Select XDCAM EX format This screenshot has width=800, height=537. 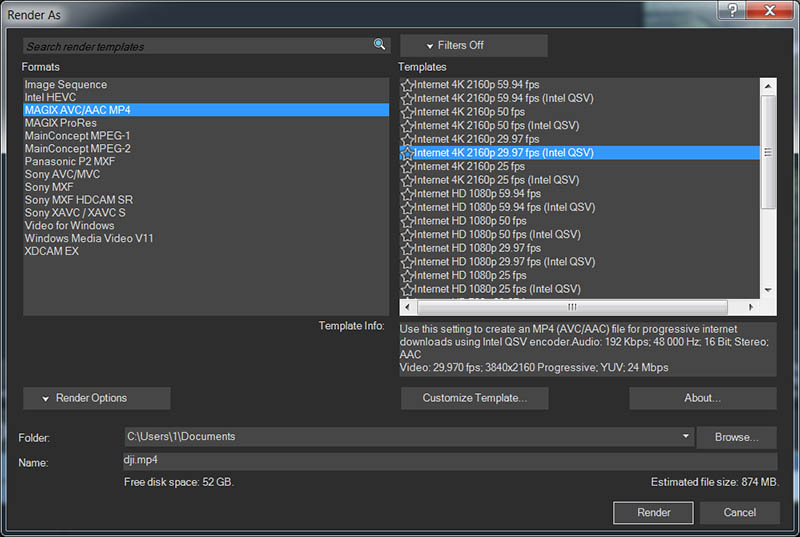[x=206, y=251]
